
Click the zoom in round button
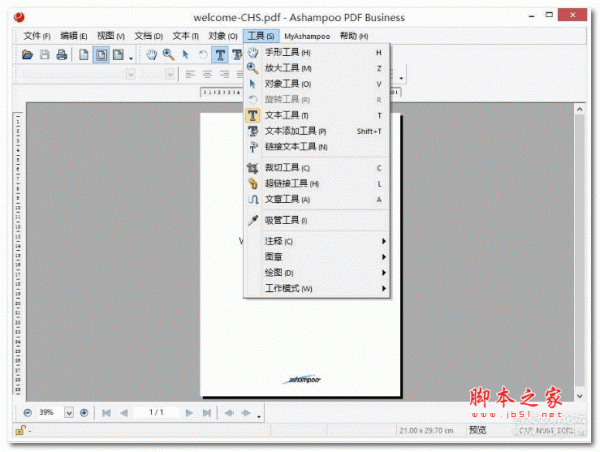coord(84,413)
